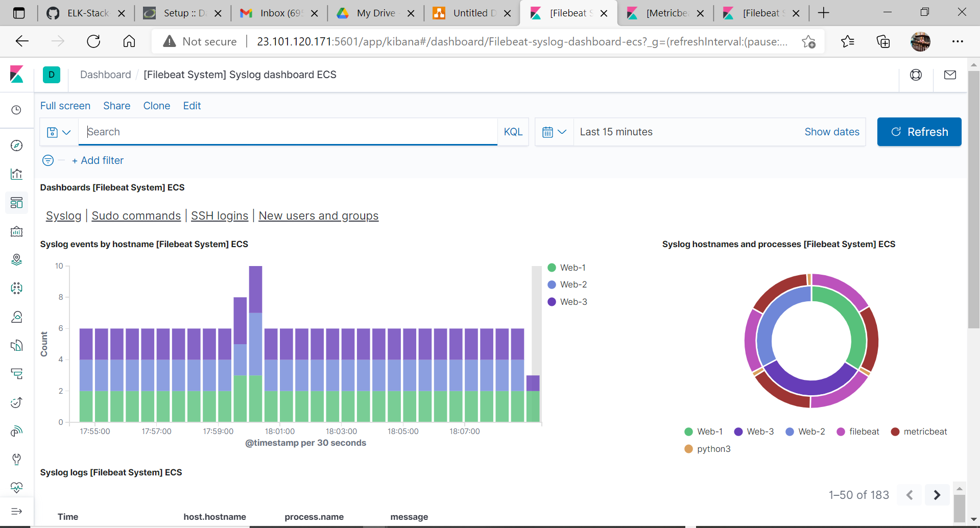Open the Visualize app in the left navigation

(x=17, y=174)
